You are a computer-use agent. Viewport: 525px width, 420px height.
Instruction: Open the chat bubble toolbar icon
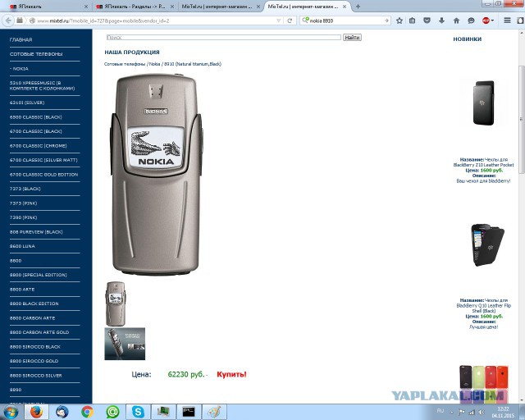point(471,21)
